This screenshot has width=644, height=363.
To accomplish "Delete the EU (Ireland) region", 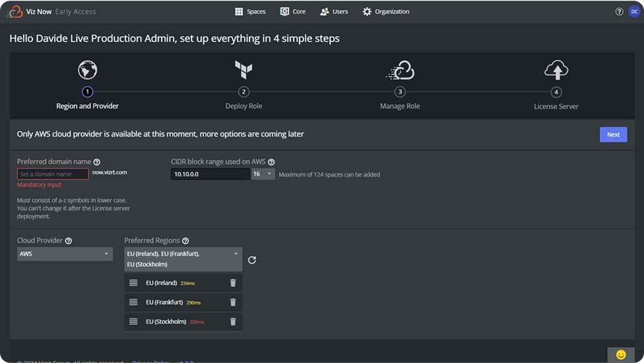I will click(x=233, y=283).
